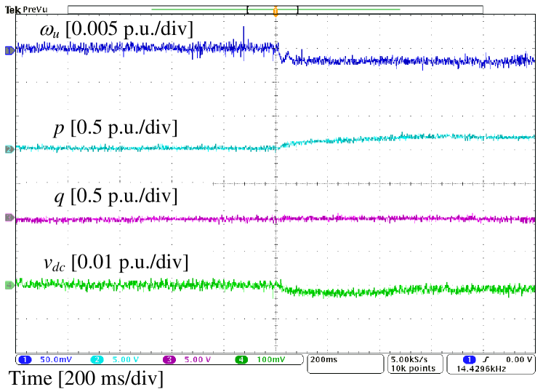Click the PreVu acquisition status
Image resolution: width=543 pixels, height=392 pixels.
[x=35, y=9]
